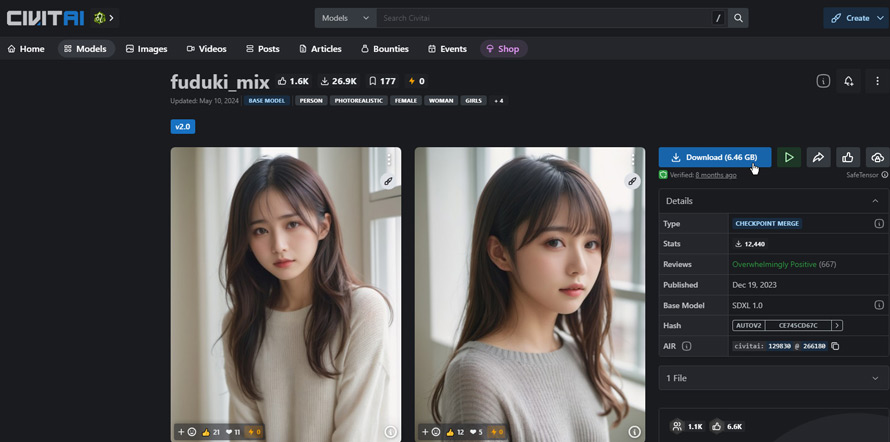The height and width of the screenshot is (442, 890).
Task: Click the cloud upload icon next to thumbs-up
Action: tap(877, 157)
